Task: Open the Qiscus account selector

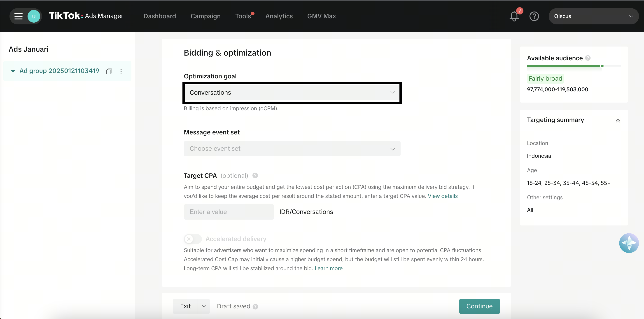Action: click(593, 16)
